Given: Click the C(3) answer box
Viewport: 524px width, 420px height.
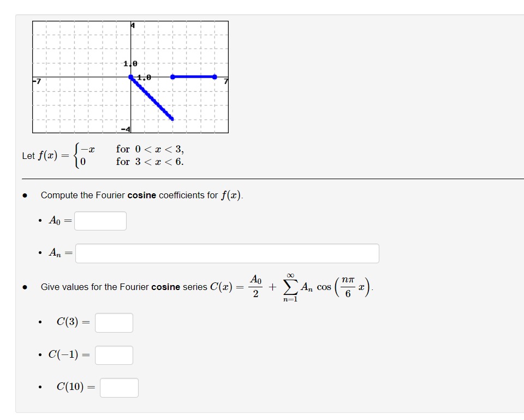Looking at the screenshot, I should click(x=114, y=322).
